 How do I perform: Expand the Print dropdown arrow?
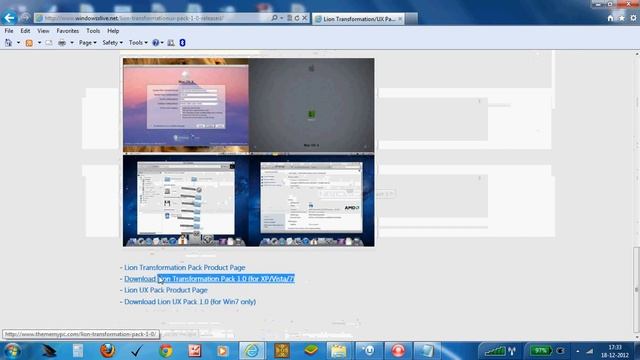[72, 42]
